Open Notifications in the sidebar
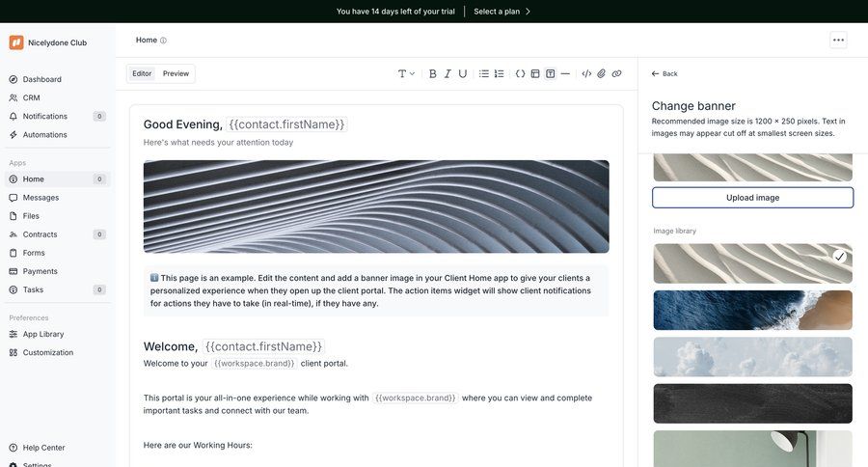 point(58,117)
